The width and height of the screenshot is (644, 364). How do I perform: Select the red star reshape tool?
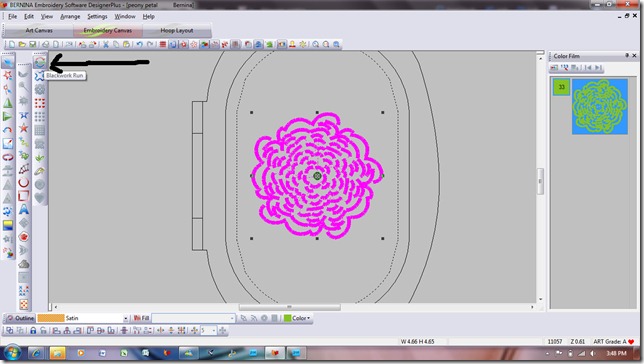tap(7, 75)
